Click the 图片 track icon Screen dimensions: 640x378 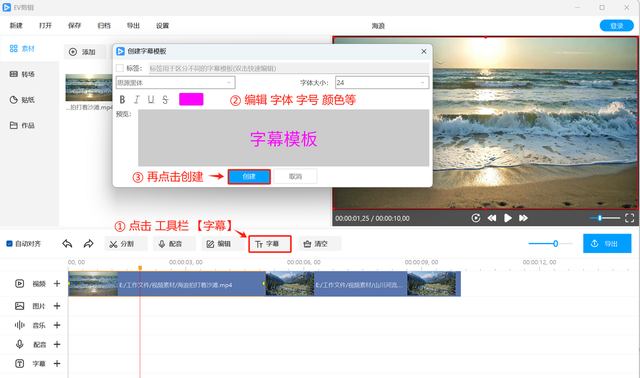click(19, 306)
